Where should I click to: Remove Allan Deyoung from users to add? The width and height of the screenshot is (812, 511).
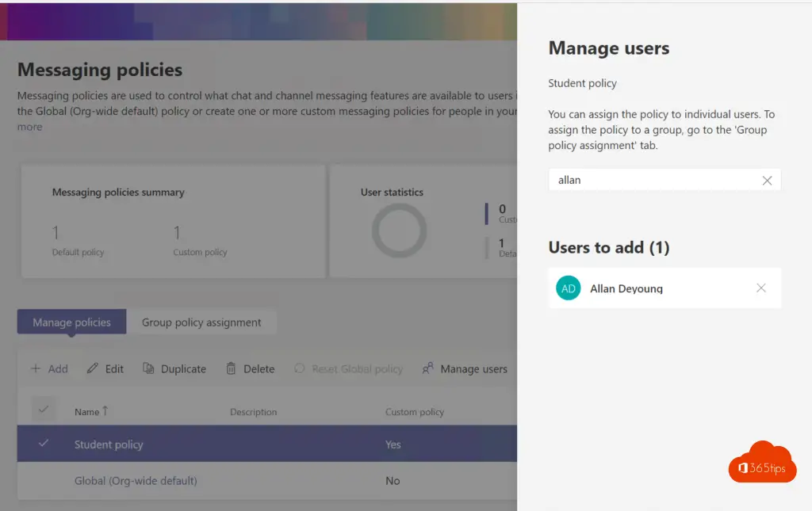coord(761,288)
